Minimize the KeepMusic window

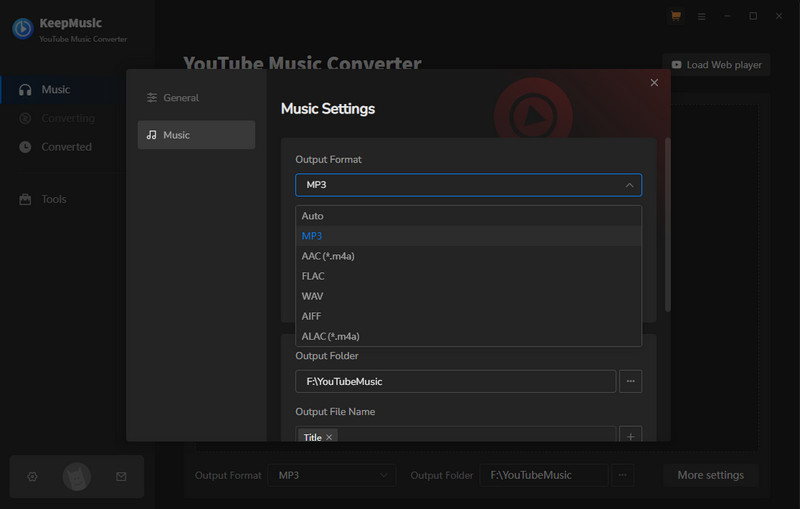pyautogui.click(x=727, y=16)
